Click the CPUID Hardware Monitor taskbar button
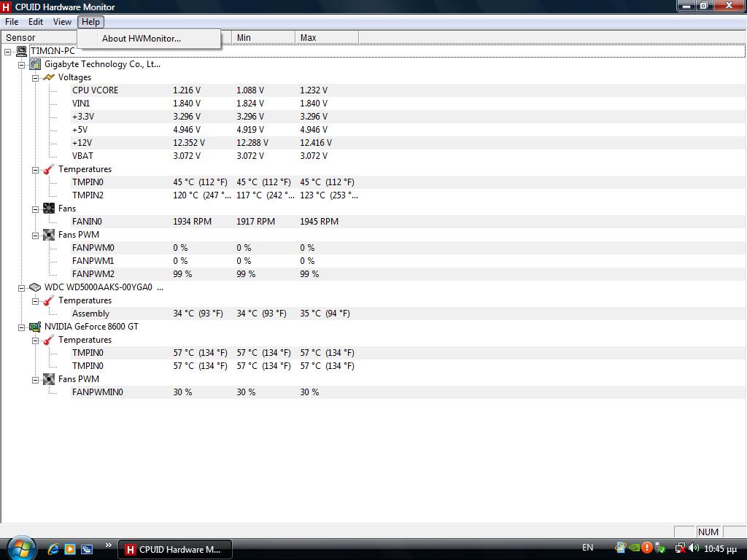Viewport: 747px width, 560px height. tap(175, 549)
